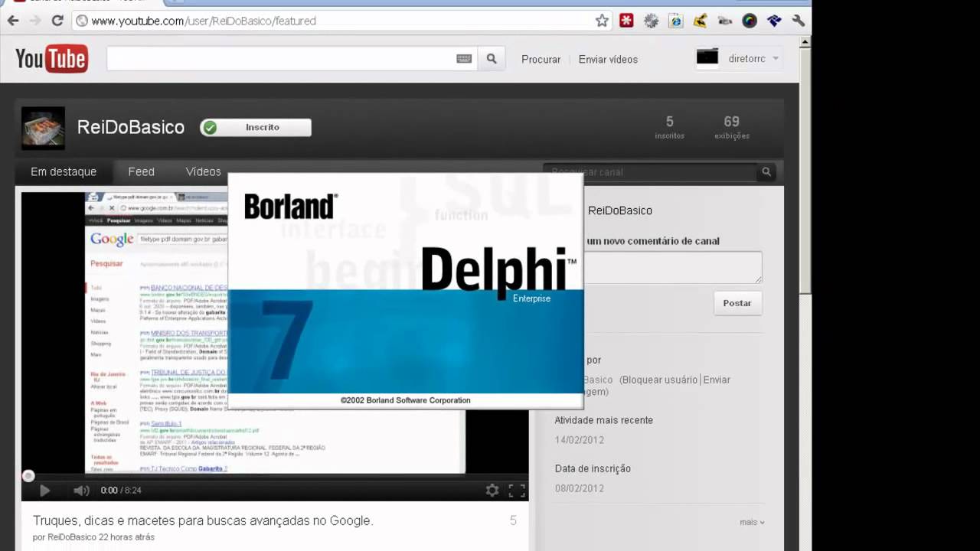Go to the YouTube home logo

click(52, 58)
